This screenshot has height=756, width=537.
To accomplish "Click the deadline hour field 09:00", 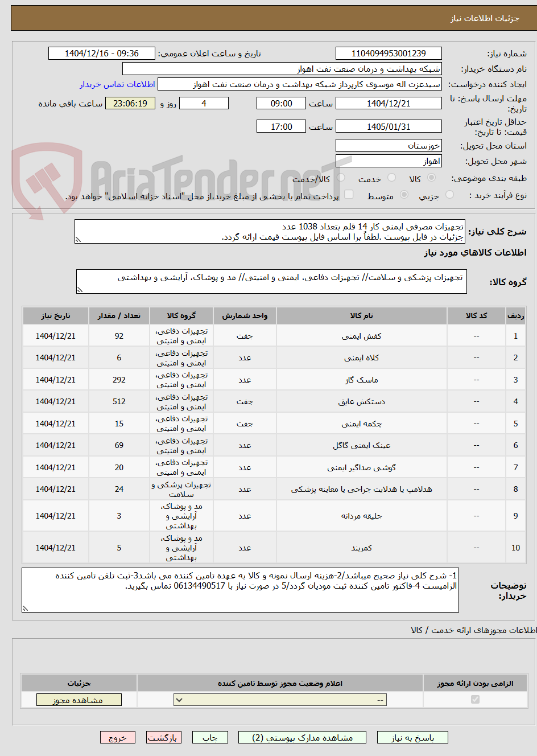I will point(281,103).
